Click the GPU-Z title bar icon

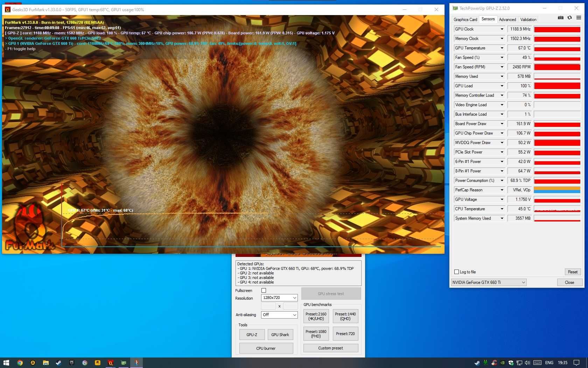click(x=455, y=8)
